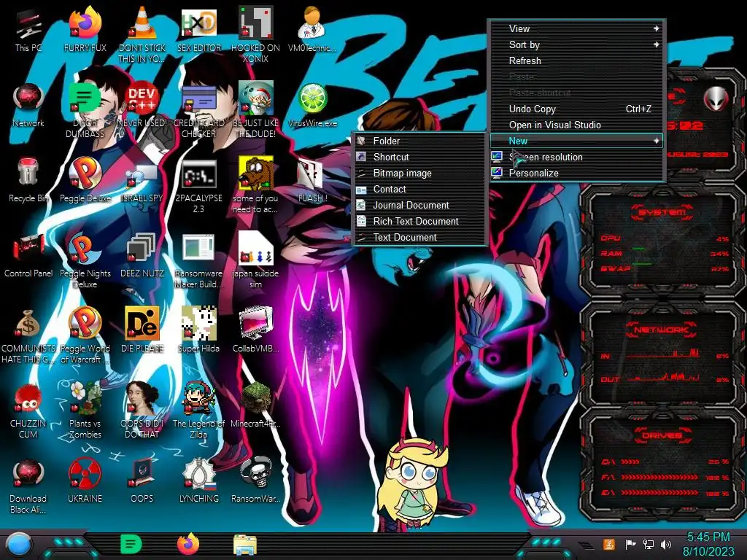
Task: Select the VM0Technic doctor icon
Action: pos(312,31)
